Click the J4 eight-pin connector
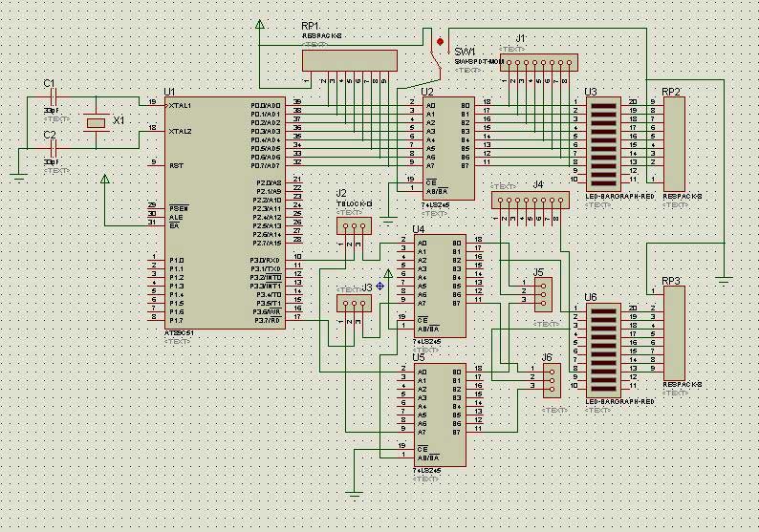This screenshot has width=759, height=532. tap(529, 201)
